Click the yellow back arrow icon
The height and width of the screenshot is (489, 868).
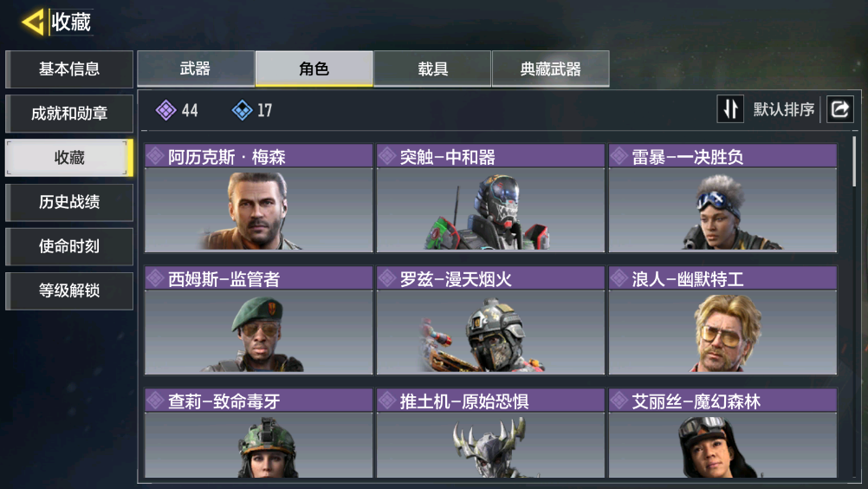pyautogui.click(x=33, y=23)
